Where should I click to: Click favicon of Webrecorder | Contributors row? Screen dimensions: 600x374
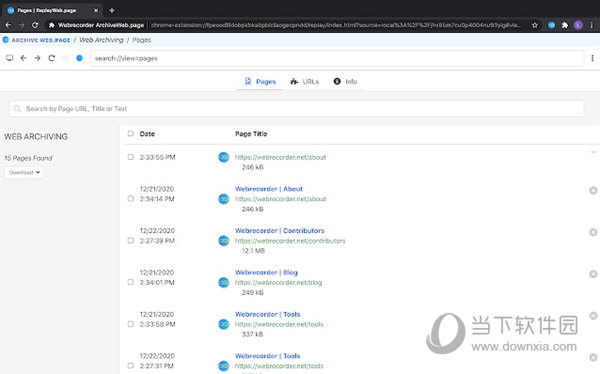coord(223,240)
